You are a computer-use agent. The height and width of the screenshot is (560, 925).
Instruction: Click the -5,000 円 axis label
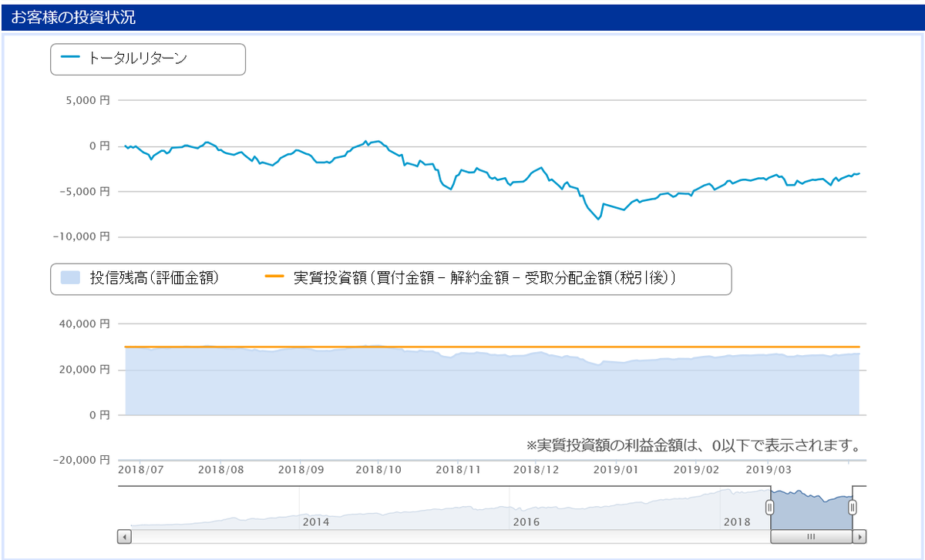[x=86, y=191]
